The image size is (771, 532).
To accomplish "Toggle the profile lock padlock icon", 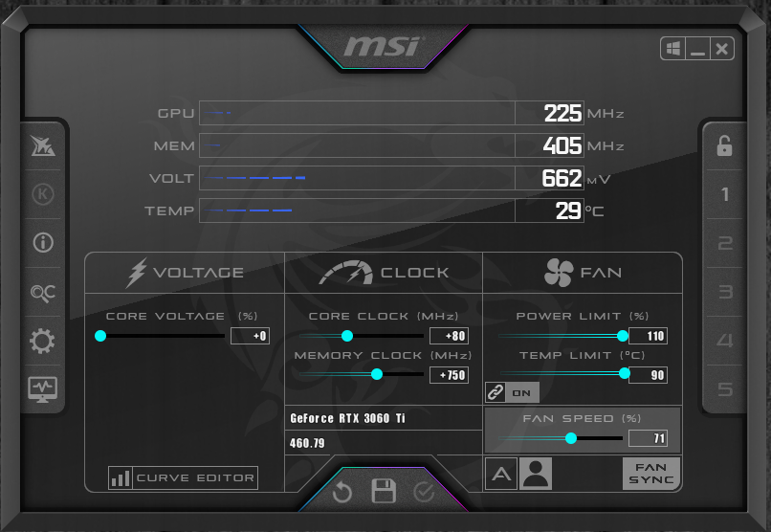I will coord(724,145).
